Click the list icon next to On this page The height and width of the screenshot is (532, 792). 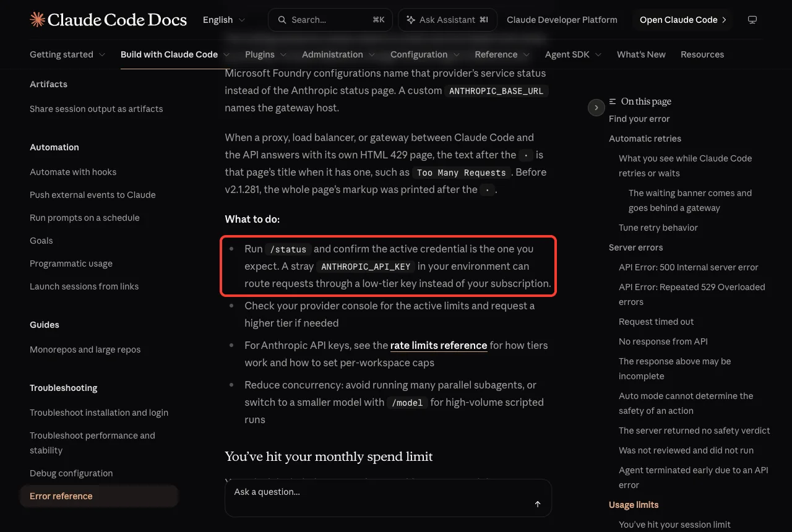pos(613,101)
